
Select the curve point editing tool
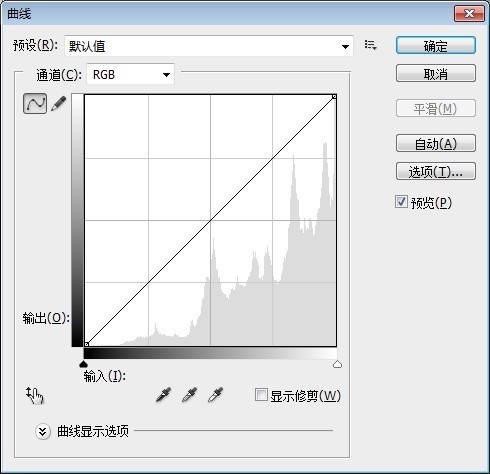(x=35, y=104)
